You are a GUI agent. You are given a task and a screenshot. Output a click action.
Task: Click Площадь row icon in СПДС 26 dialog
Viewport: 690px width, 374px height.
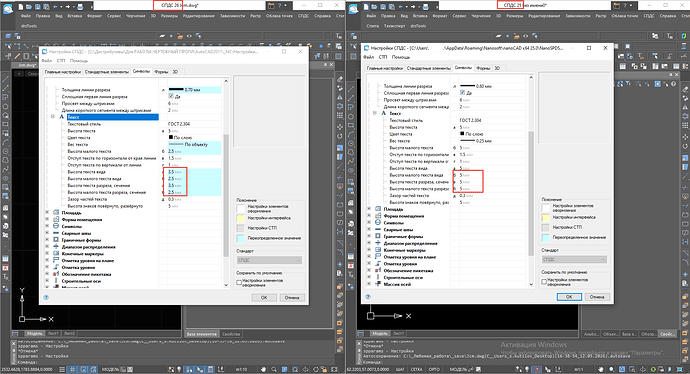click(x=56, y=213)
